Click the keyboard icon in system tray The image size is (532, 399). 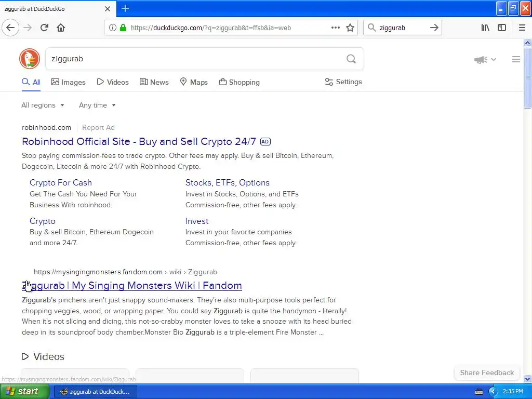point(478,392)
